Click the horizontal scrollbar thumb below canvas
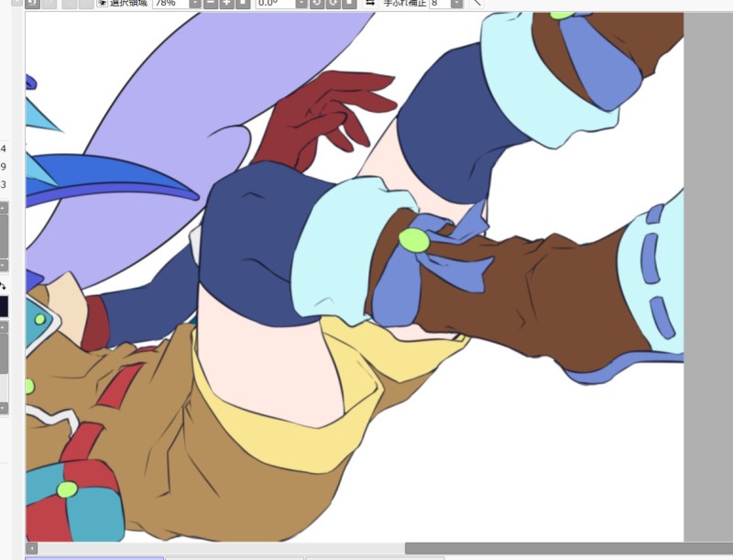The width and height of the screenshot is (733, 560). (x=568, y=548)
